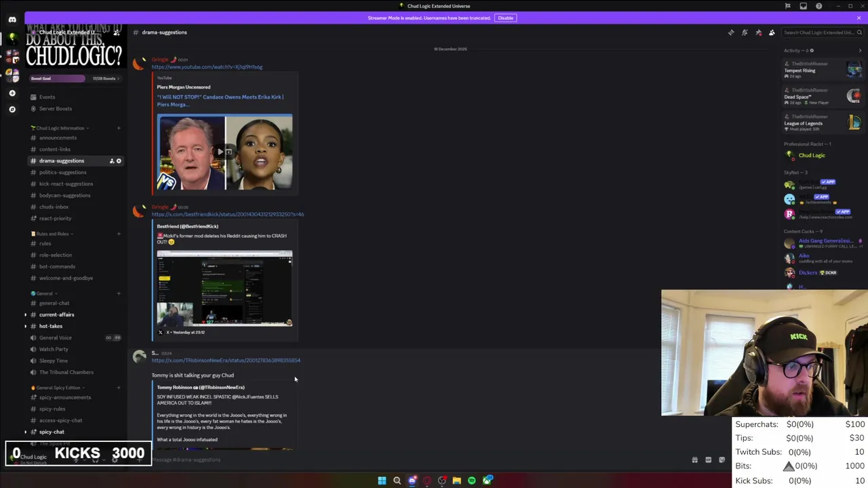
Task: Open the YouTube watch link in first message
Action: point(207,67)
